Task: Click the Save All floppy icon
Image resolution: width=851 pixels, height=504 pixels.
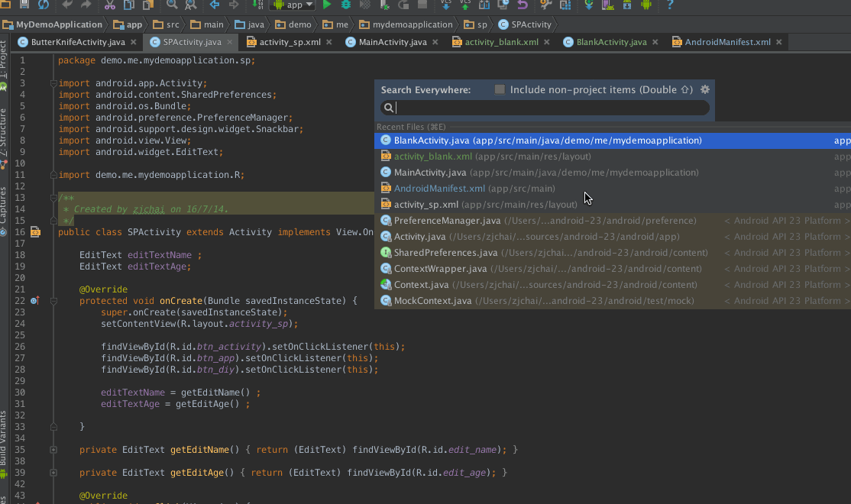Action: point(24,5)
